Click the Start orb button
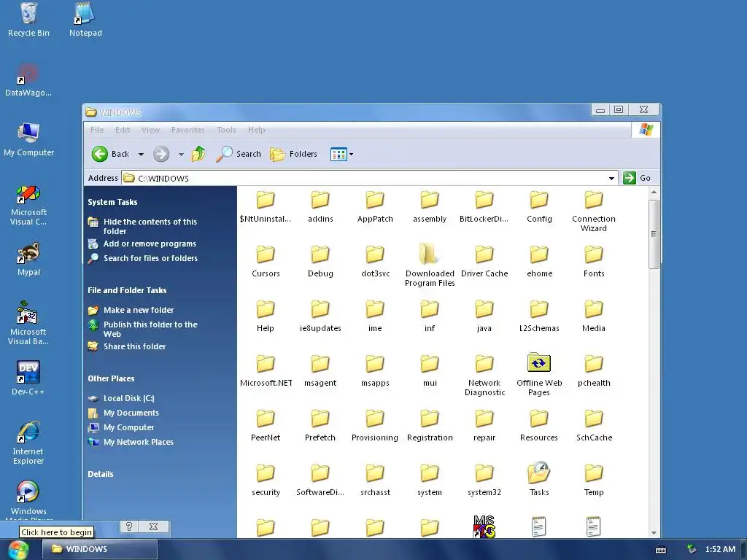747x560 pixels. pos(19,550)
